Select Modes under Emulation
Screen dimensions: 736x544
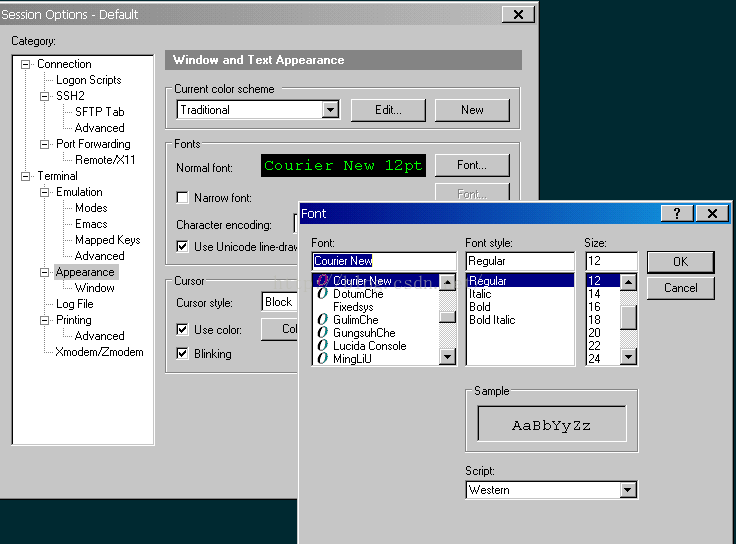(x=91, y=208)
